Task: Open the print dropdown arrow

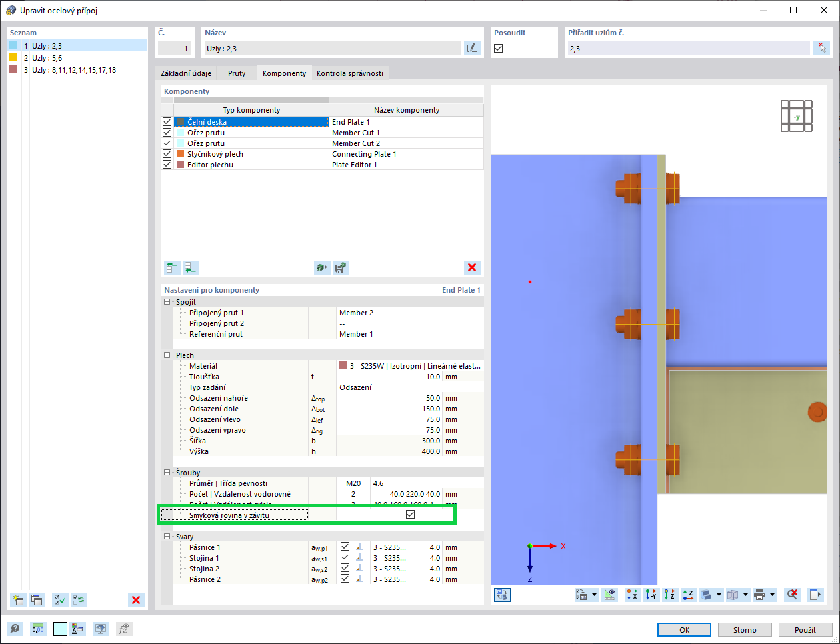Action: 772,595
